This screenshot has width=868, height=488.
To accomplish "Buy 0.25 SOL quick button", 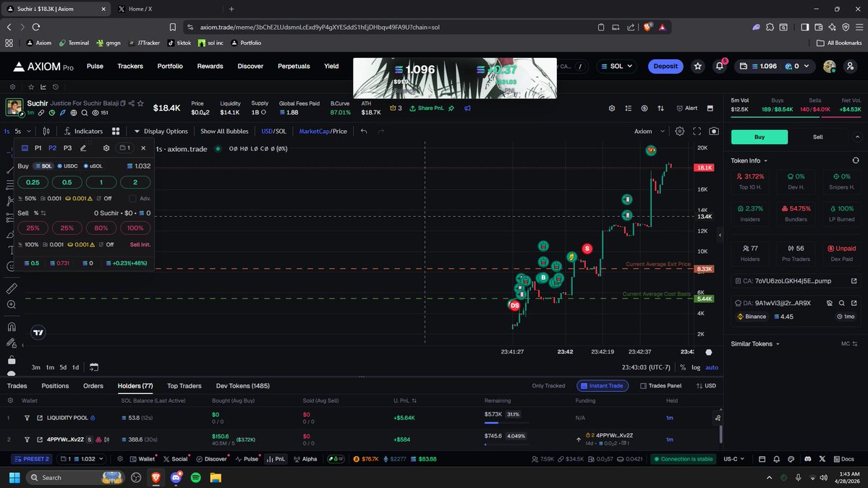I will (33, 182).
